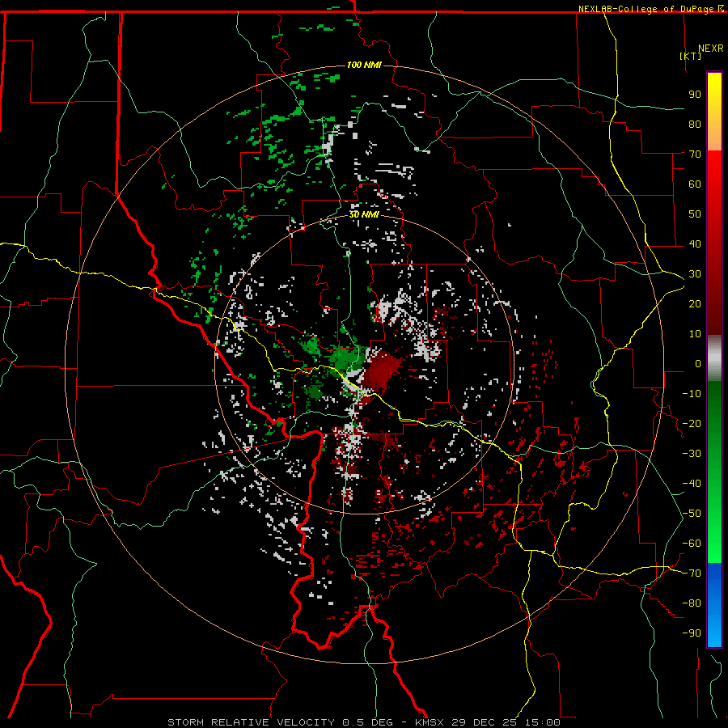Click the positive 10 scale value
Image resolution: width=728 pixels, height=728 pixels.
point(695,334)
